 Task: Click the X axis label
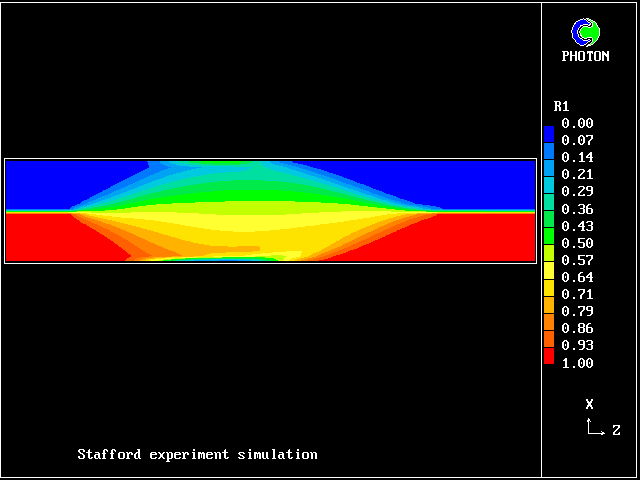point(589,404)
